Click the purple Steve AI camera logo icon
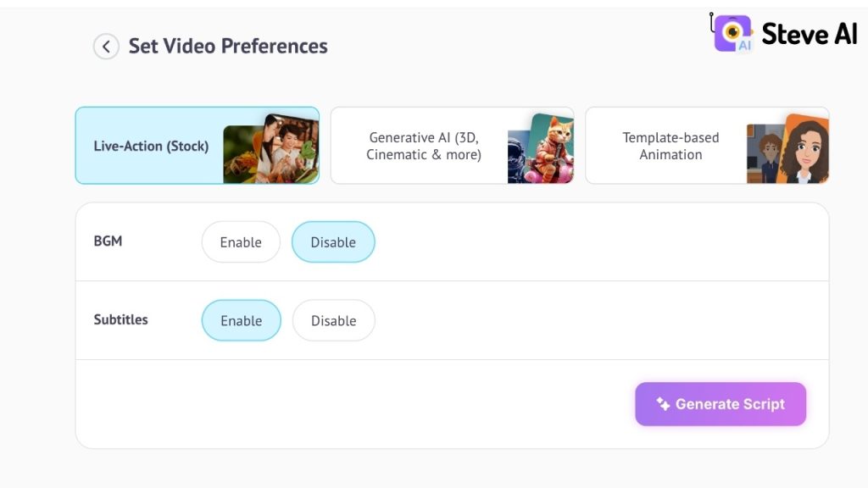Screen dimensions: 868x488 (731, 34)
